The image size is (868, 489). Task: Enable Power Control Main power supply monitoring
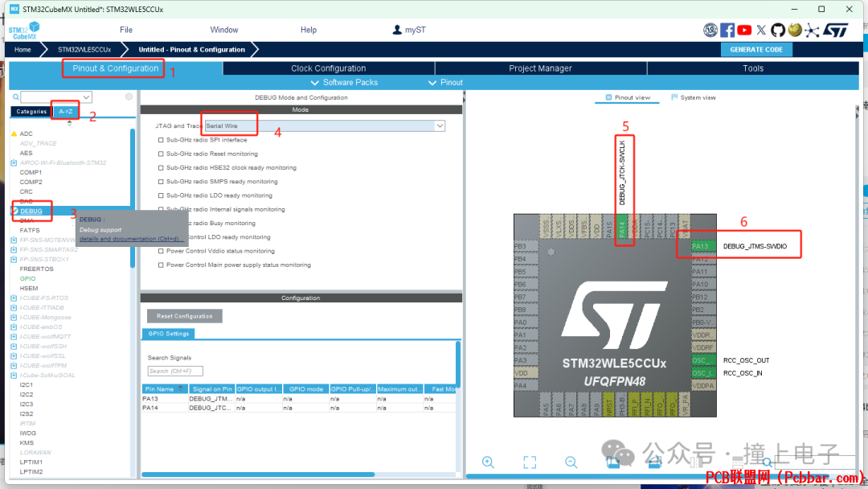pos(161,265)
